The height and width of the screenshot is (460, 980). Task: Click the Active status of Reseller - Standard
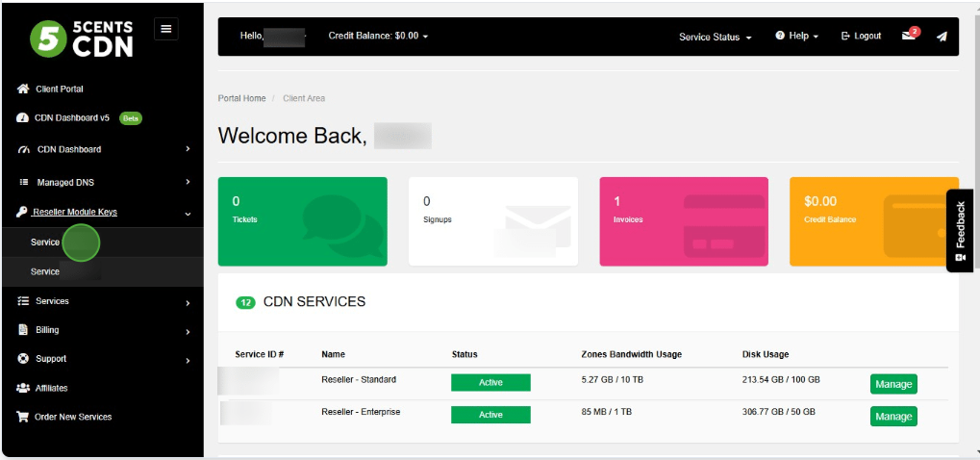tap(490, 382)
